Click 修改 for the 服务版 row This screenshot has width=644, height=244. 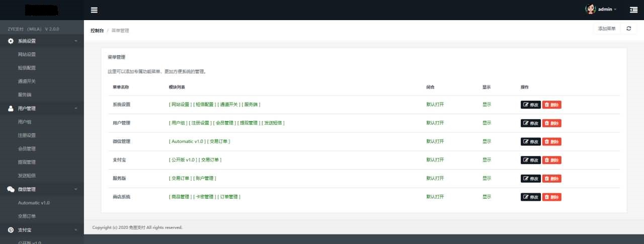click(530, 179)
